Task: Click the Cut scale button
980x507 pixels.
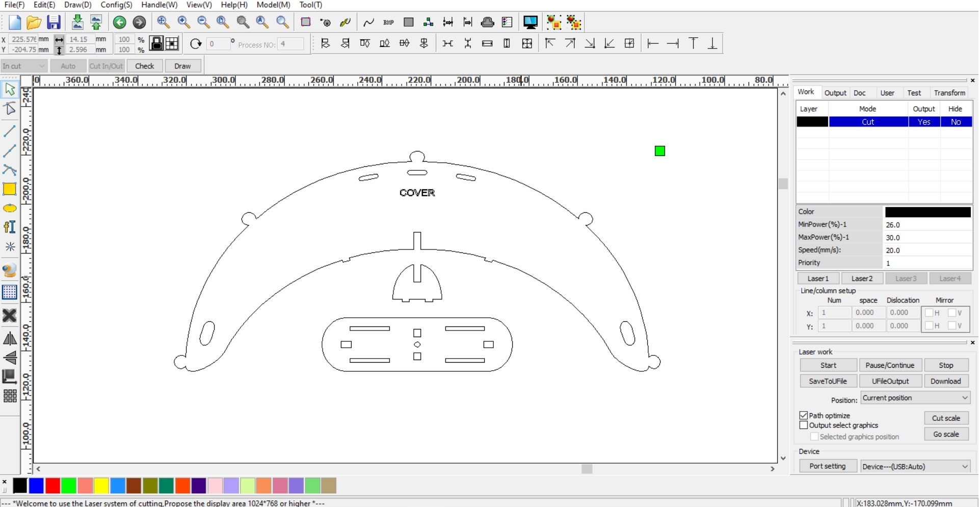Action: coord(946,419)
